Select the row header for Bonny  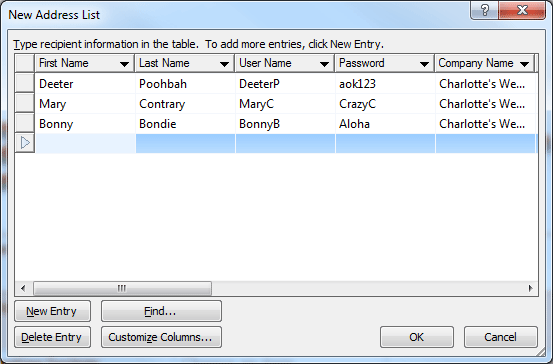[x=24, y=123]
